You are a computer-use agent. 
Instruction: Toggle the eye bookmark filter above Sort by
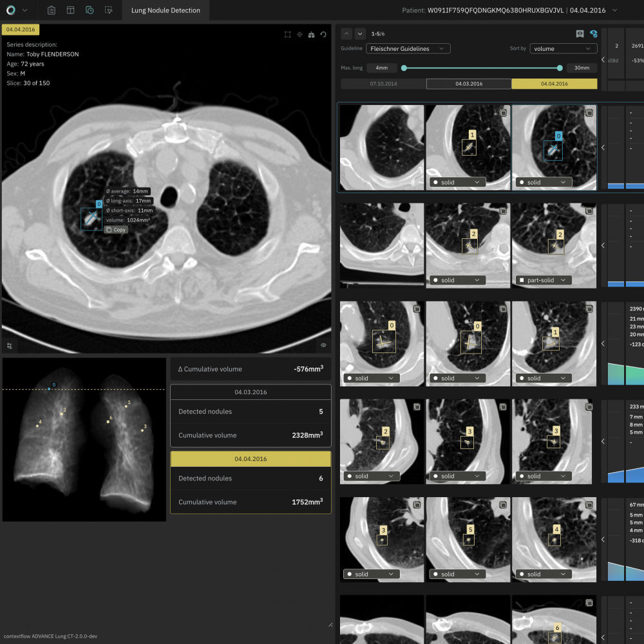[580, 33]
